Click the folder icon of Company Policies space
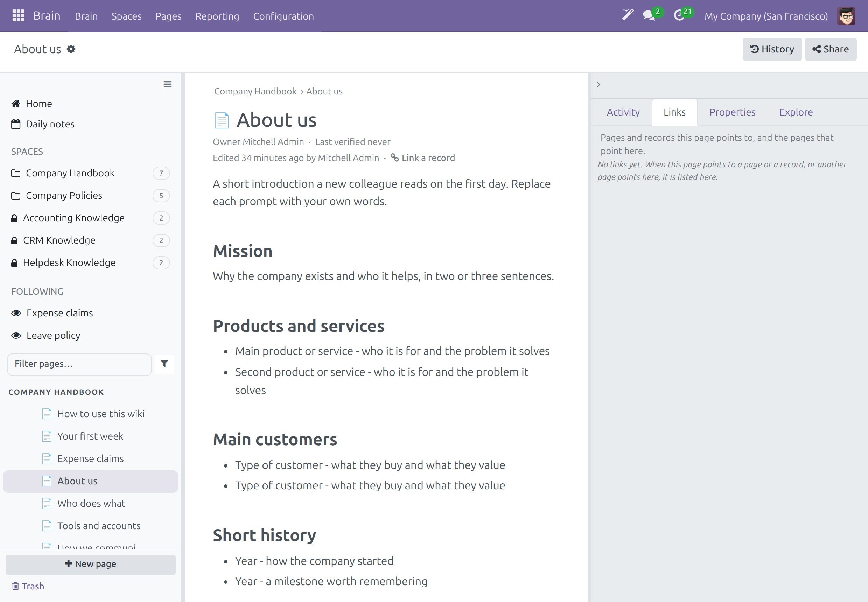Screen dimensions: 868x602 pos(16,195)
